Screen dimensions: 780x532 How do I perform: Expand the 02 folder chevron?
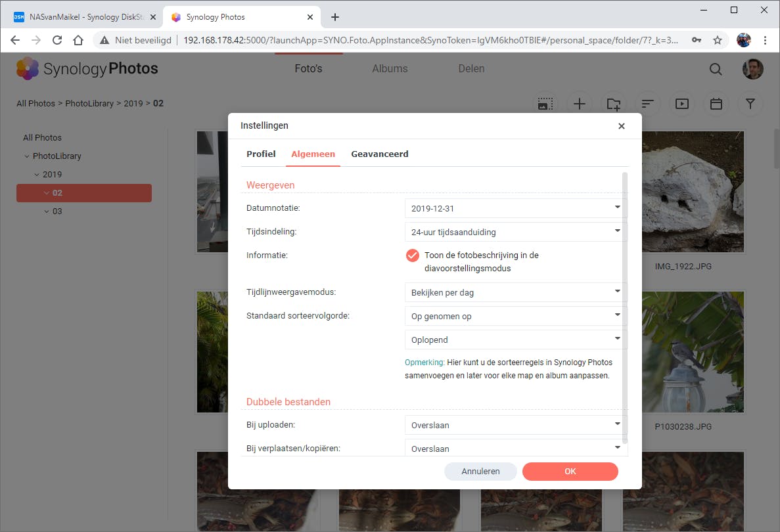pos(47,193)
